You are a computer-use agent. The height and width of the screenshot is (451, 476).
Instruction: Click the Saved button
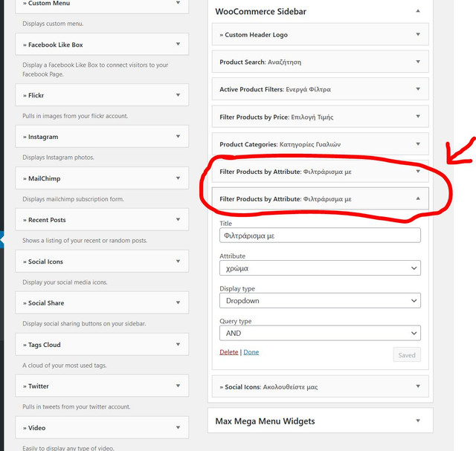click(x=407, y=355)
